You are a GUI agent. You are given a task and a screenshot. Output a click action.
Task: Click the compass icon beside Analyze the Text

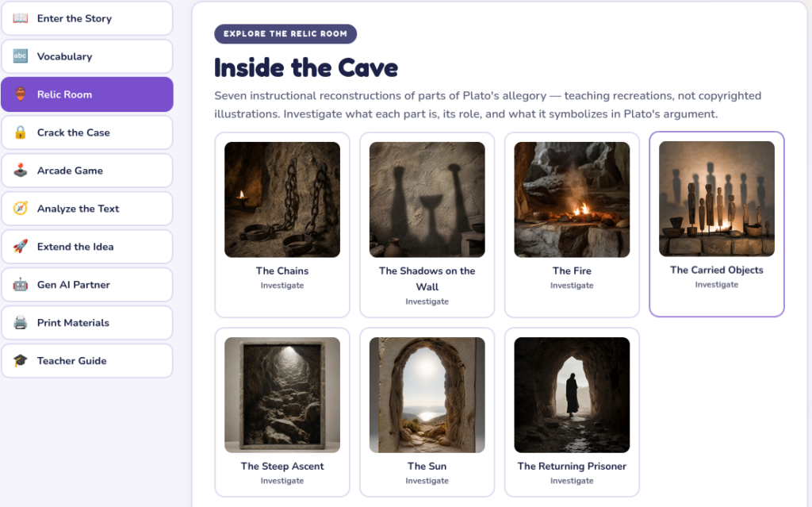pos(20,209)
